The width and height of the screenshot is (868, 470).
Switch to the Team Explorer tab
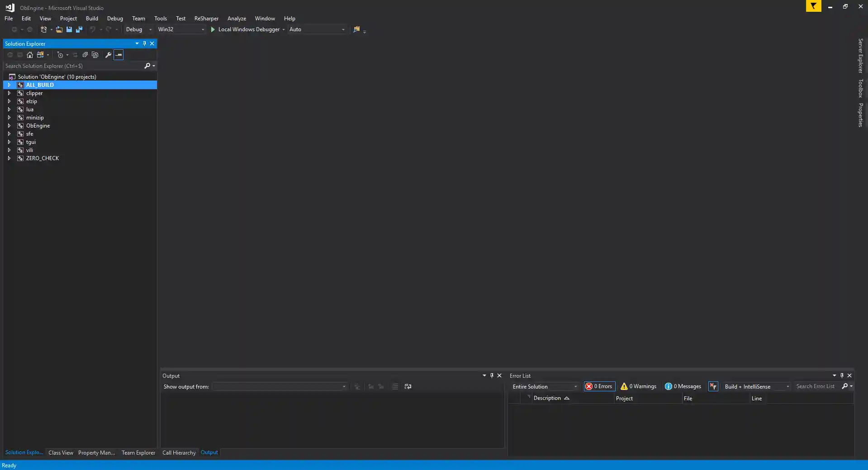[138, 452]
